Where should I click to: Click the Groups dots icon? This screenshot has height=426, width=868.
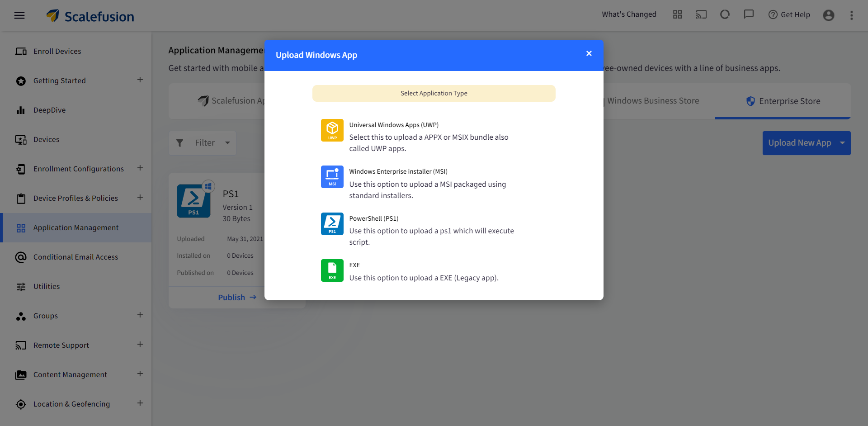pos(21,316)
